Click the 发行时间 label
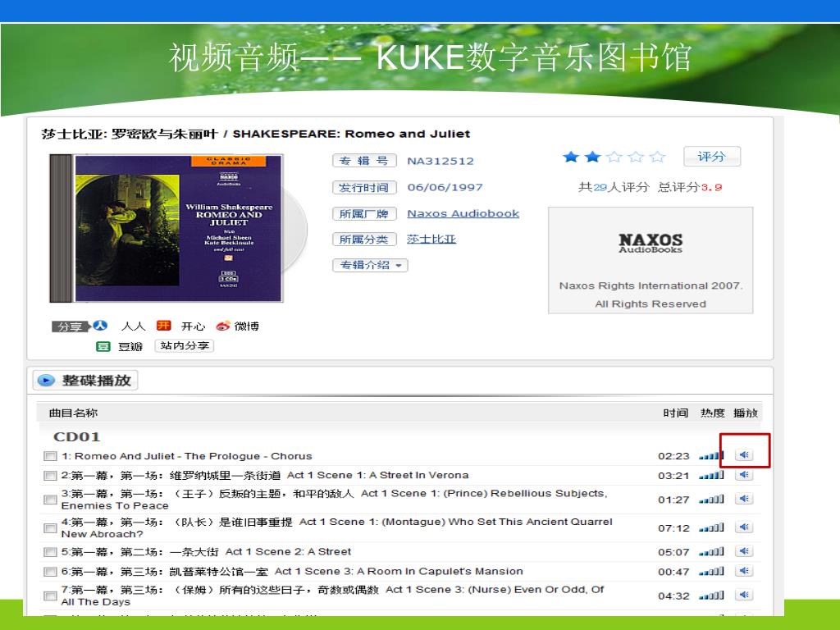Image resolution: width=840 pixels, height=630 pixels. pyautogui.click(x=364, y=188)
